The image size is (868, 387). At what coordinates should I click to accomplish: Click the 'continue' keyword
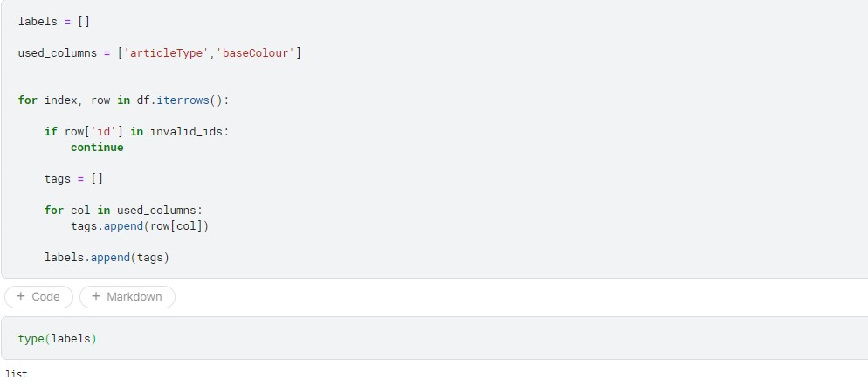[97, 148]
